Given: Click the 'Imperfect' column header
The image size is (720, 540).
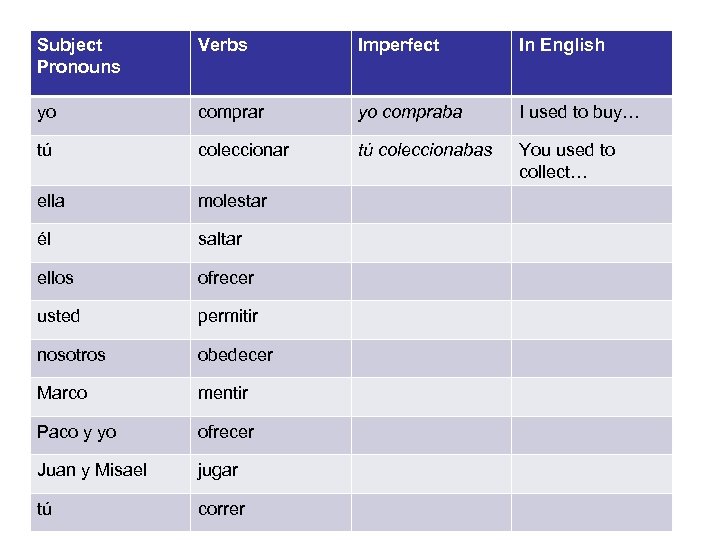Looking at the screenshot, I should click(398, 45).
